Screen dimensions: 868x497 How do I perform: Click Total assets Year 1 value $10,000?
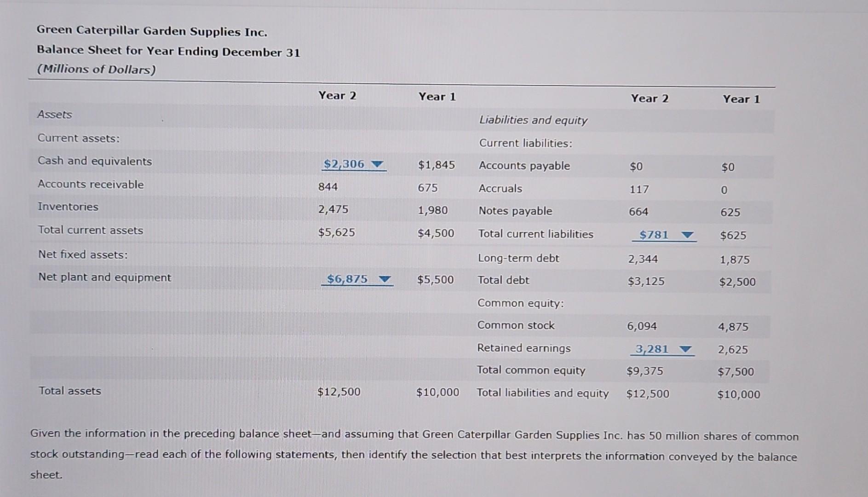[x=437, y=393]
